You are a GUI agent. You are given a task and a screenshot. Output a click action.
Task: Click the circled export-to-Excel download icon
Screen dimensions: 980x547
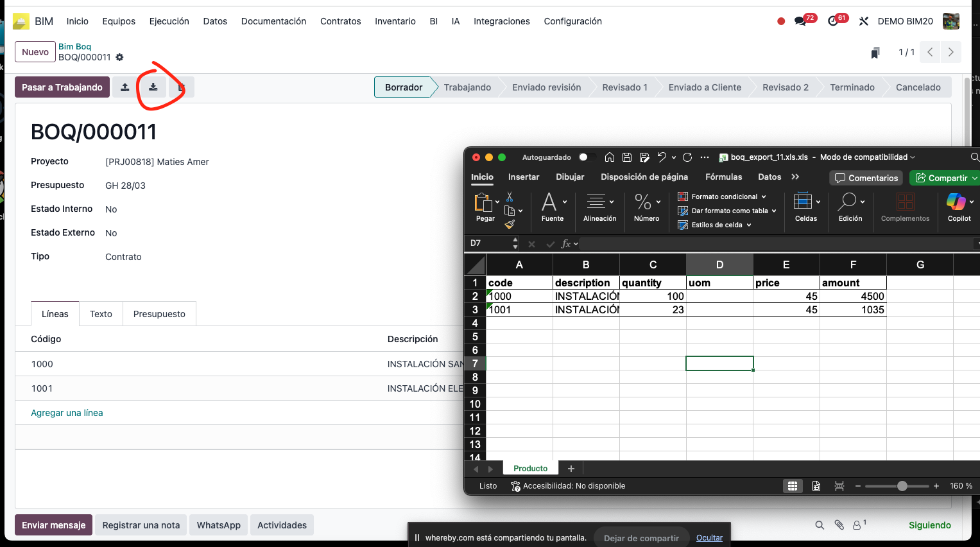(x=153, y=87)
